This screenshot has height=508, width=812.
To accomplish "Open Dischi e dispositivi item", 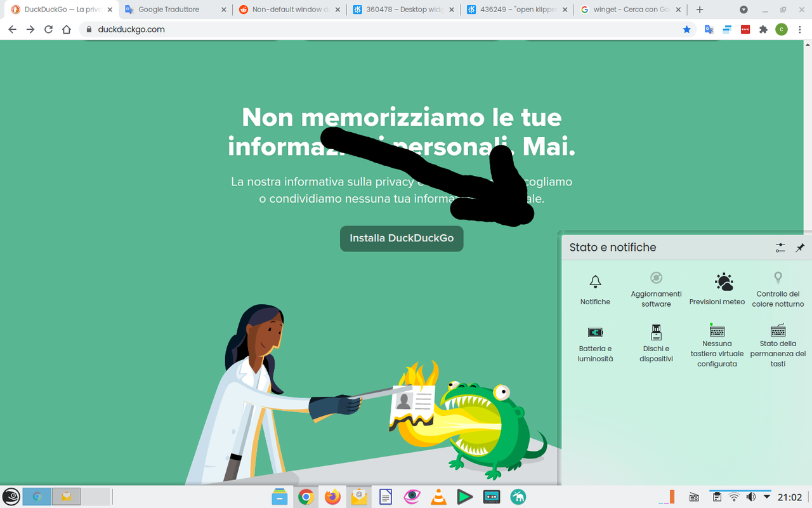I will pos(656,344).
